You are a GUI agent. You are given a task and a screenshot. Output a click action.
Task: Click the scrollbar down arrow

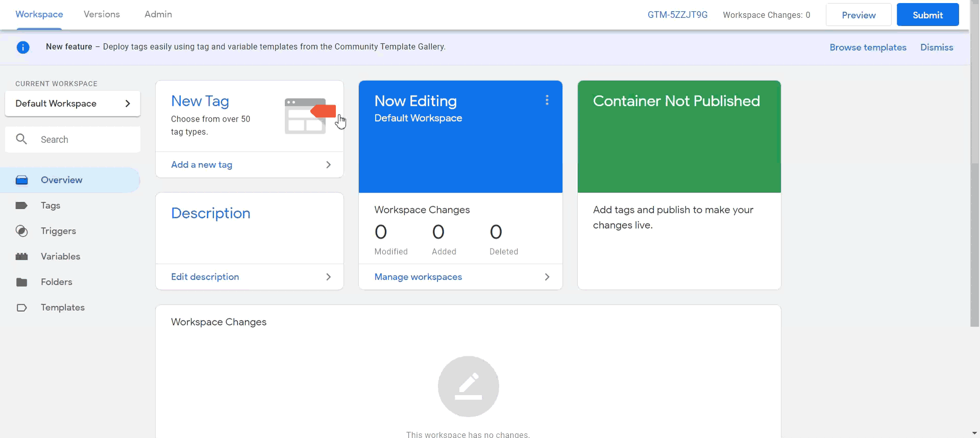pos(974,433)
